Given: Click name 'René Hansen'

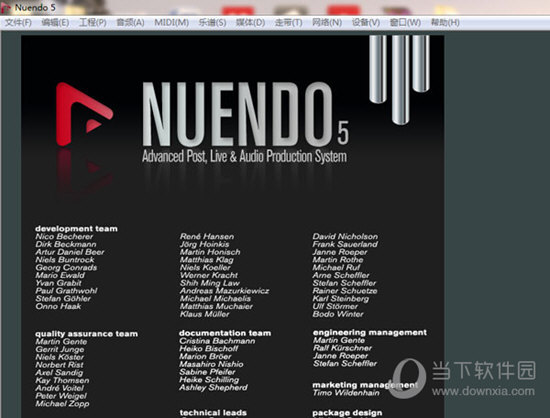Looking at the screenshot, I should pyautogui.click(x=207, y=237).
